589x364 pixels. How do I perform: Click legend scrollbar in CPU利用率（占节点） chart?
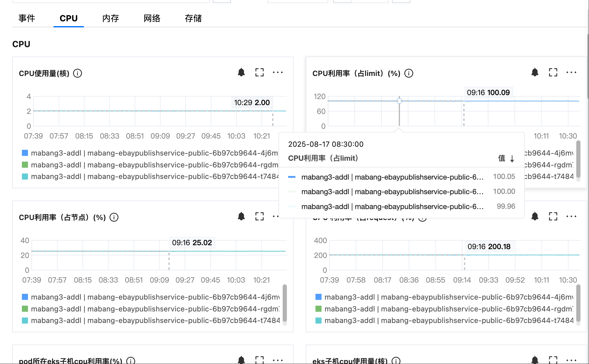click(x=284, y=303)
